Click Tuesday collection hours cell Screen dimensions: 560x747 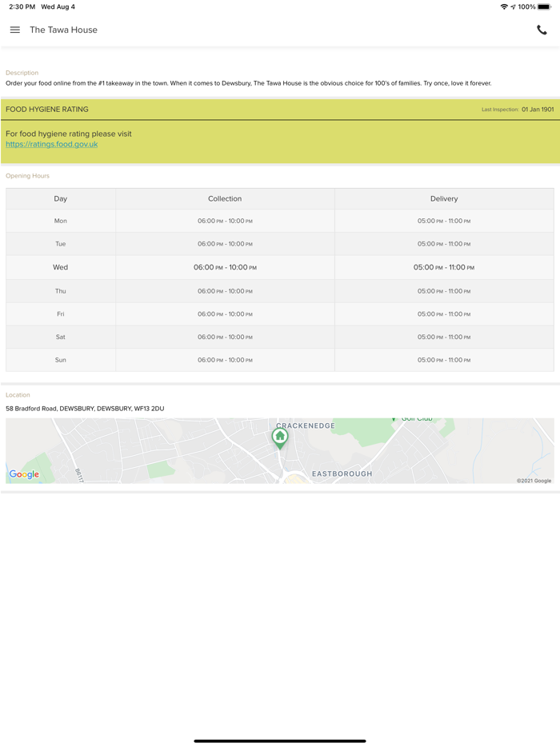[x=225, y=244]
